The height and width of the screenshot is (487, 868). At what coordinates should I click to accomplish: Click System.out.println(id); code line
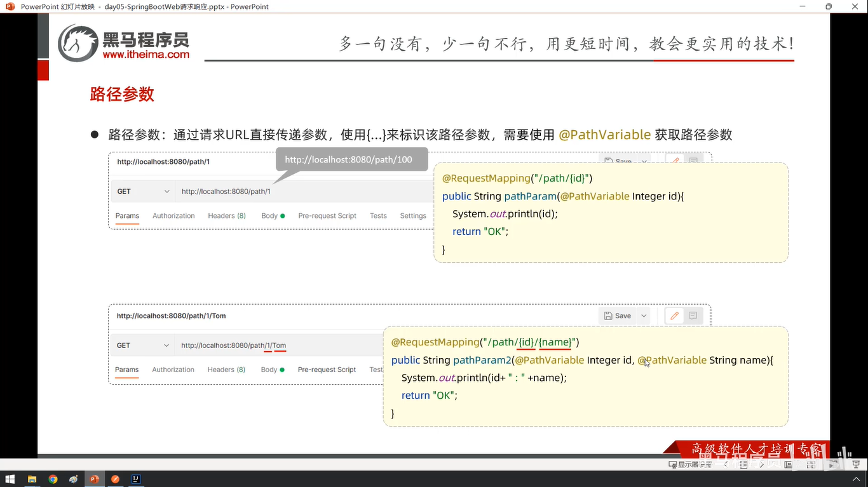pyautogui.click(x=505, y=214)
